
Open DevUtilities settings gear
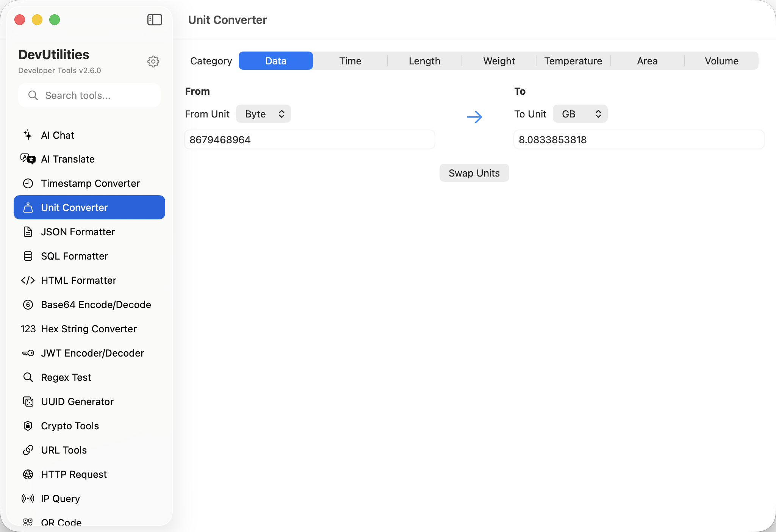click(x=153, y=61)
